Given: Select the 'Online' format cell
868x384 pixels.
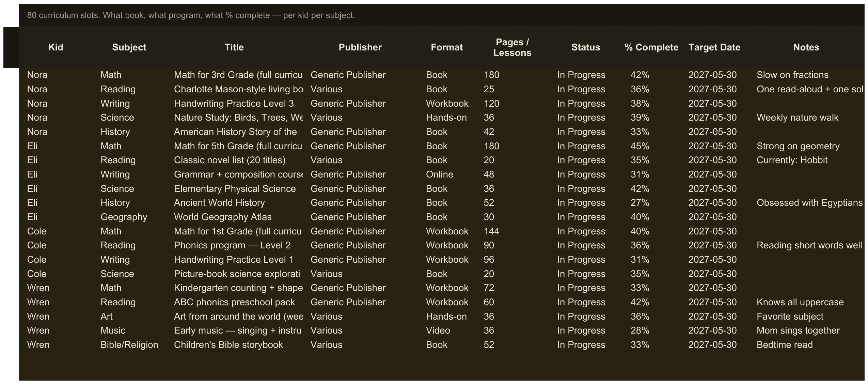Looking at the screenshot, I should click(x=447, y=174).
